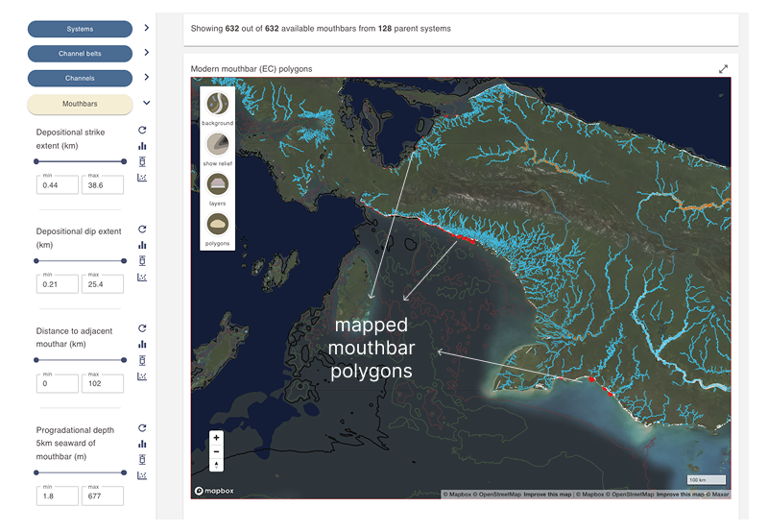
Task: Open box plot for Depositional dip extent
Action: pos(142,260)
